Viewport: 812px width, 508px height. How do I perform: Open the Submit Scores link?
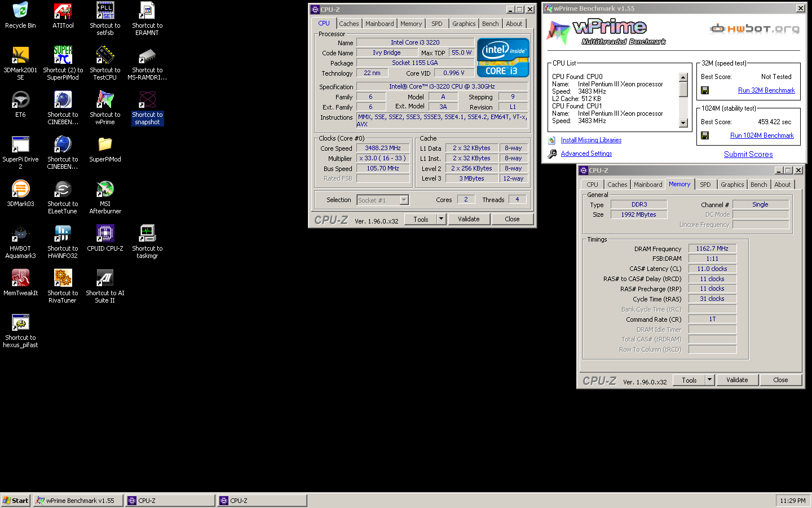748,154
